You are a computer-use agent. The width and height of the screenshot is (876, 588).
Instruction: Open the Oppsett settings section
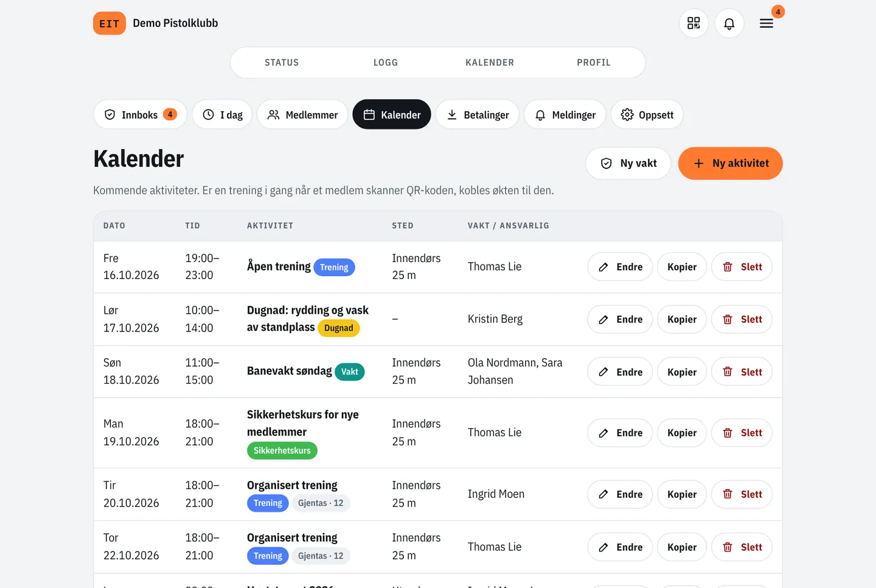(647, 114)
